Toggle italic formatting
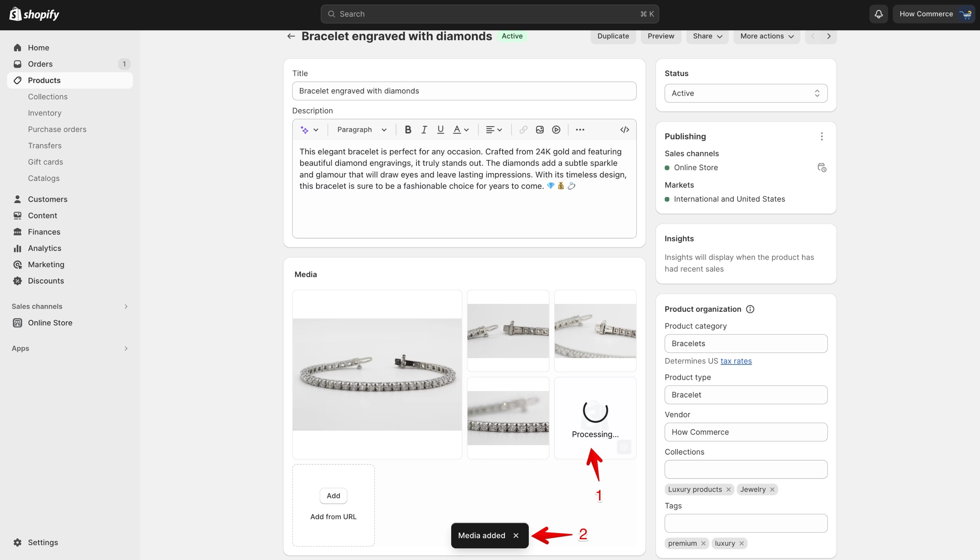 pos(424,130)
